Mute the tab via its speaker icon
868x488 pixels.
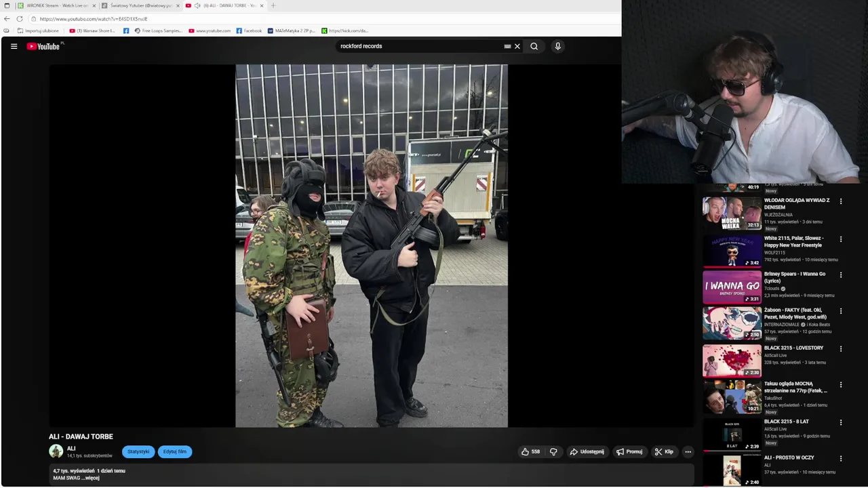pyautogui.click(x=197, y=5)
